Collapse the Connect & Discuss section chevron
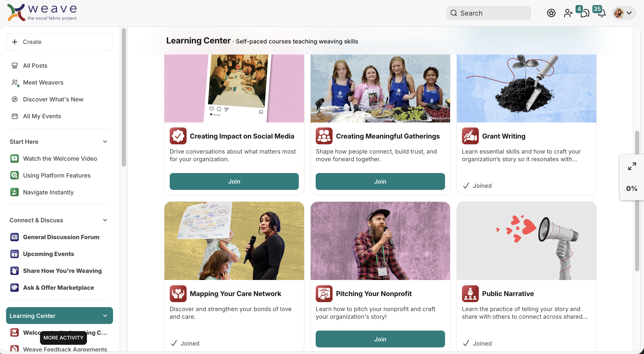Viewport: 644px width, 354px height. pos(105,220)
